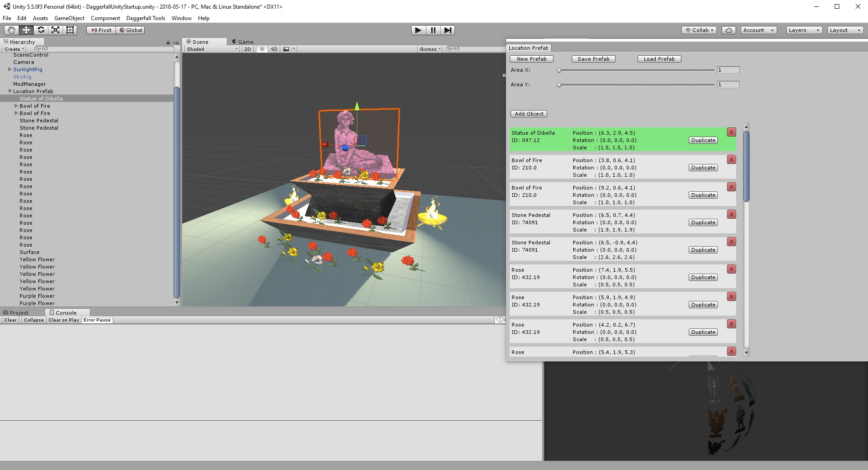This screenshot has width=868, height=470.
Task: Open the Layers dropdown
Action: (x=804, y=30)
